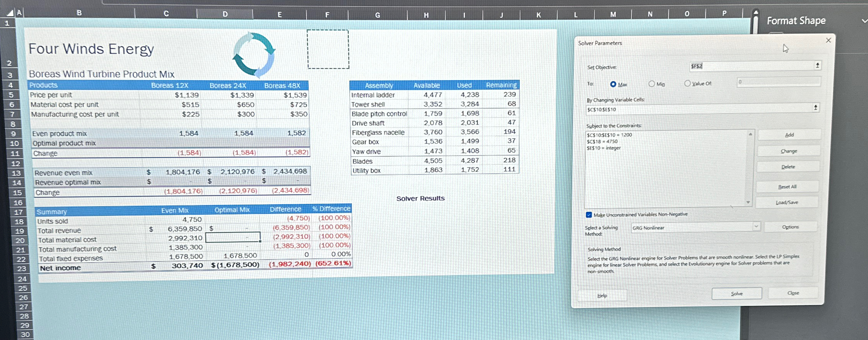Click the Tower shell Remaining value 68

pyautogui.click(x=511, y=104)
